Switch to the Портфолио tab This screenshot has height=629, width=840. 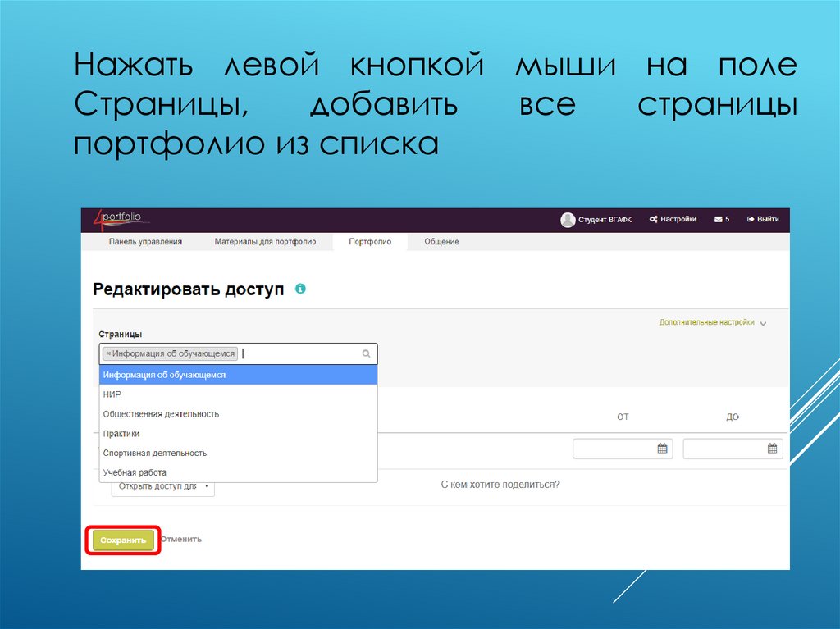pyautogui.click(x=370, y=242)
